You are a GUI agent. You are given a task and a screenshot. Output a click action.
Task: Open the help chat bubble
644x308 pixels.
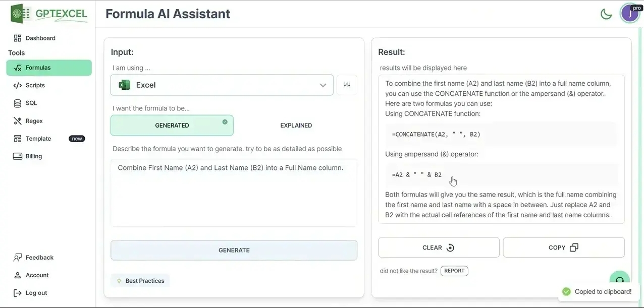pyautogui.click(x=619, y=279)
